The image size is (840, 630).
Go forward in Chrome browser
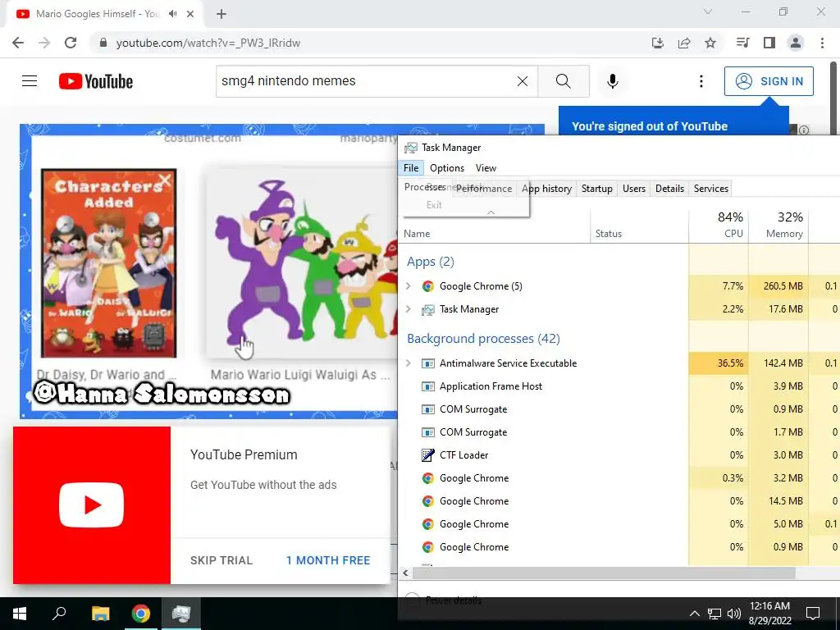pos(44,43)
